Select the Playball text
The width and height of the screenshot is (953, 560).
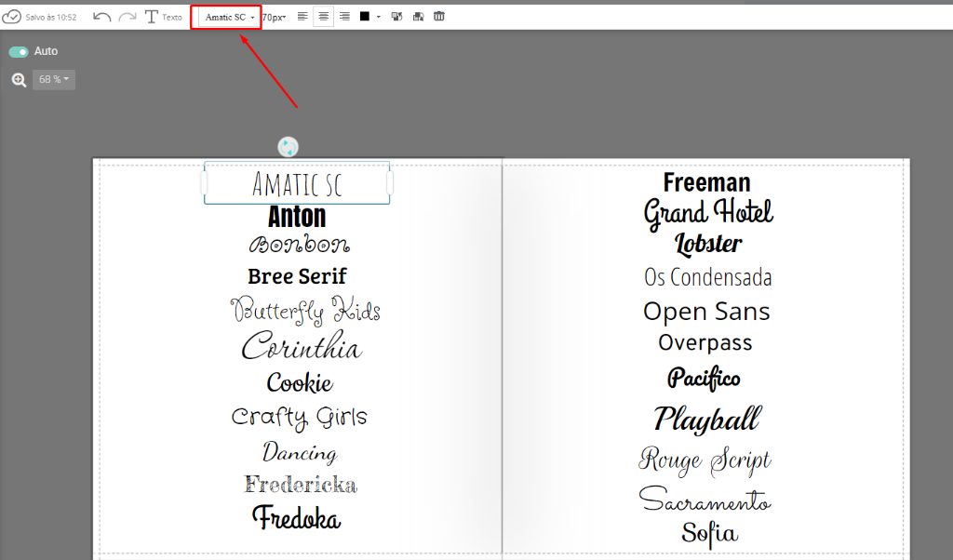tap(707, 420)
